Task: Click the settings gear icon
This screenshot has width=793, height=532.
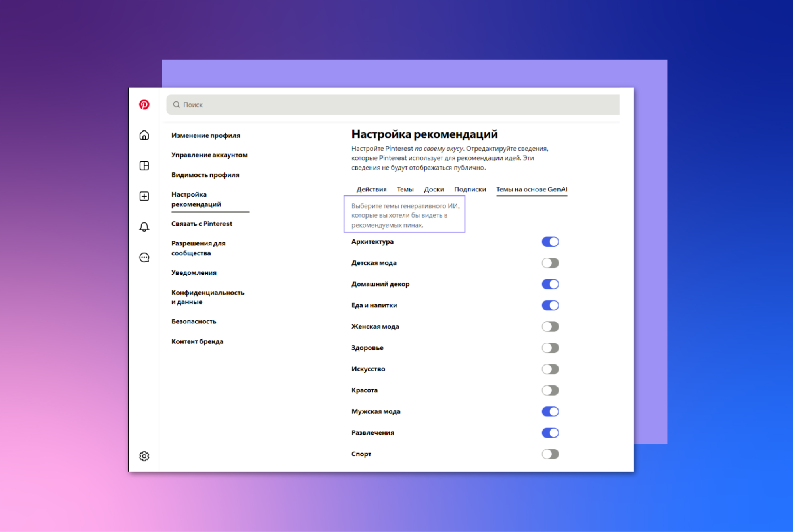Action: click(144, 456)
